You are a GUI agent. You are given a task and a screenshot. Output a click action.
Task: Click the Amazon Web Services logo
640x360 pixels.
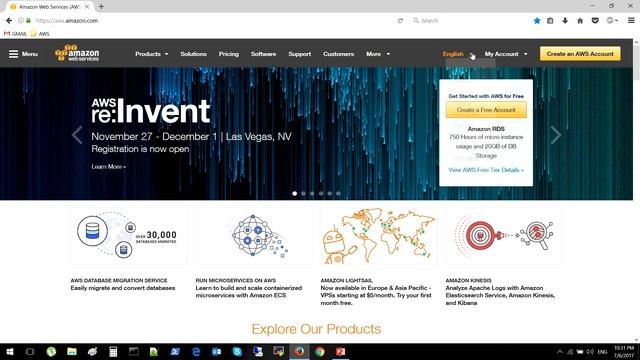click(x=77, y=53)
